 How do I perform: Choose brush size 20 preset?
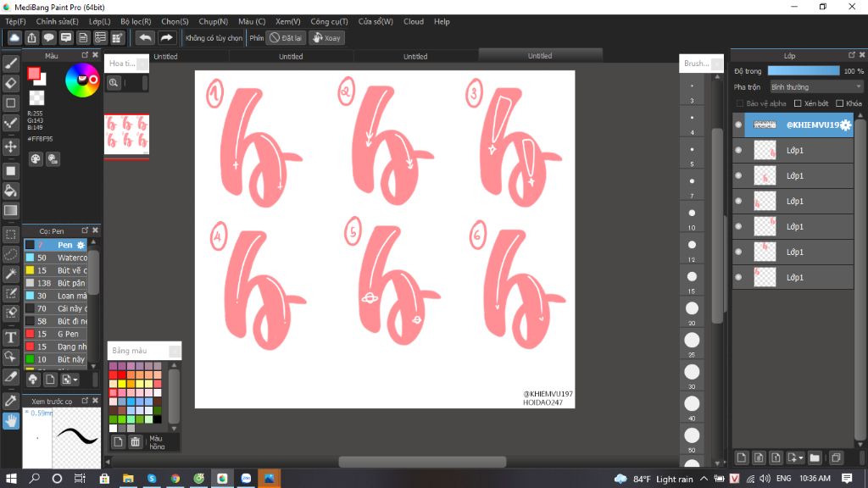tap(692, 308)
